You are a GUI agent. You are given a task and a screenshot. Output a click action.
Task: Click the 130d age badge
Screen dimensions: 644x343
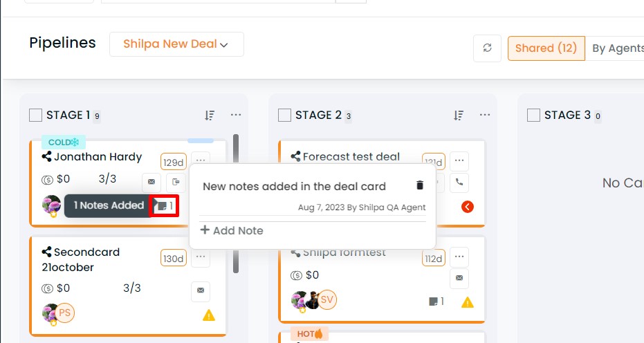[174, 259]
